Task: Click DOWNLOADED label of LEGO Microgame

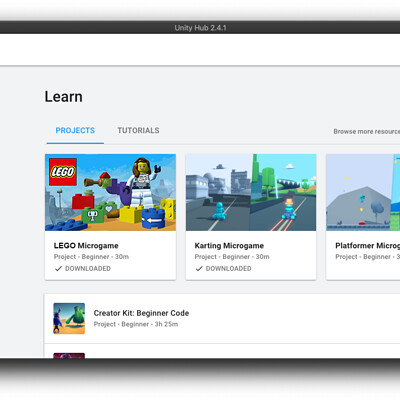Action: (x=88, y=268)
